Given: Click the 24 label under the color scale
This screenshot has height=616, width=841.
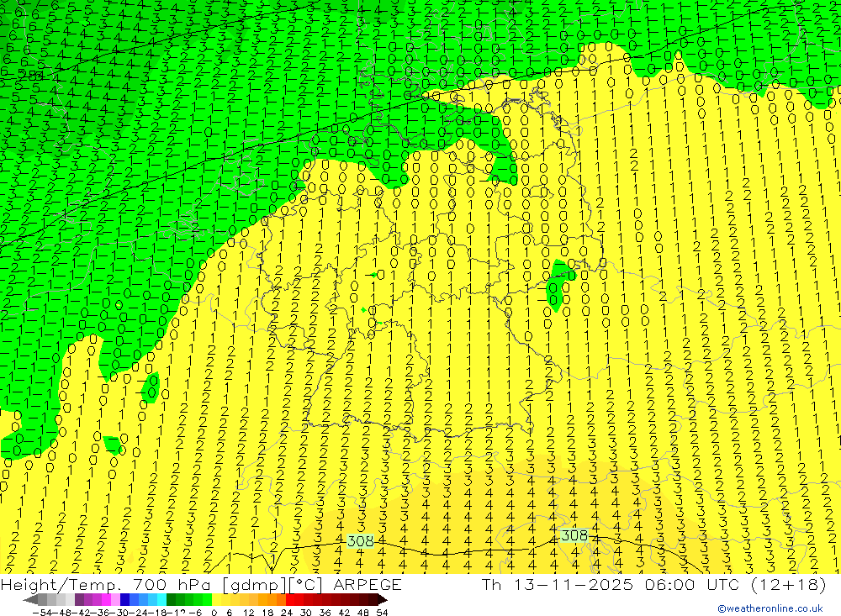Looking at the screenshot, I should coord(287,613).
